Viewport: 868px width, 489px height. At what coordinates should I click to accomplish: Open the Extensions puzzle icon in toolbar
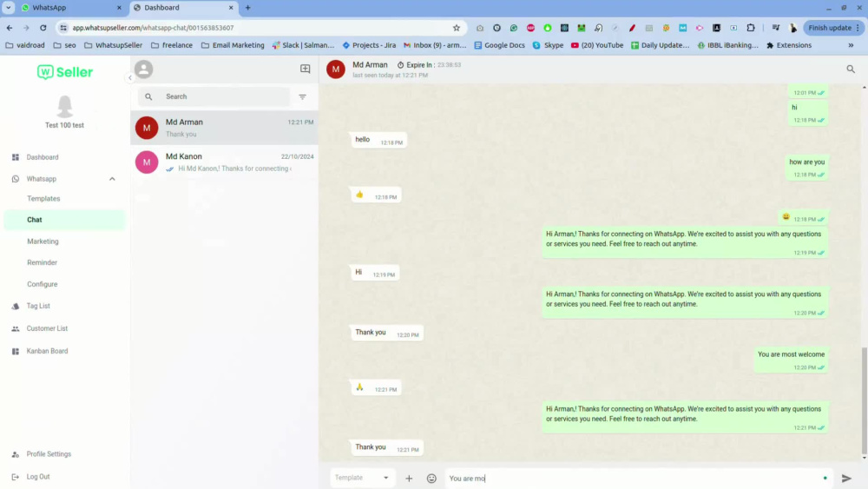tap(751, 28)
